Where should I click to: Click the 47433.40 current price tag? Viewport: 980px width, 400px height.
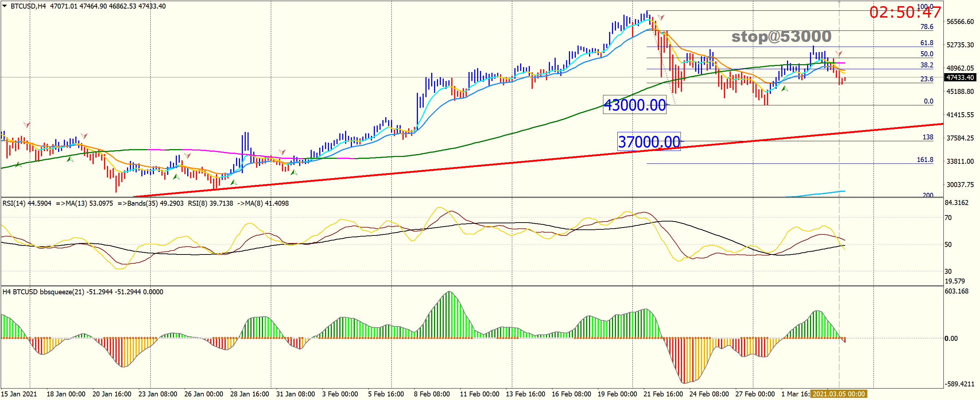[x=960, y=77]
